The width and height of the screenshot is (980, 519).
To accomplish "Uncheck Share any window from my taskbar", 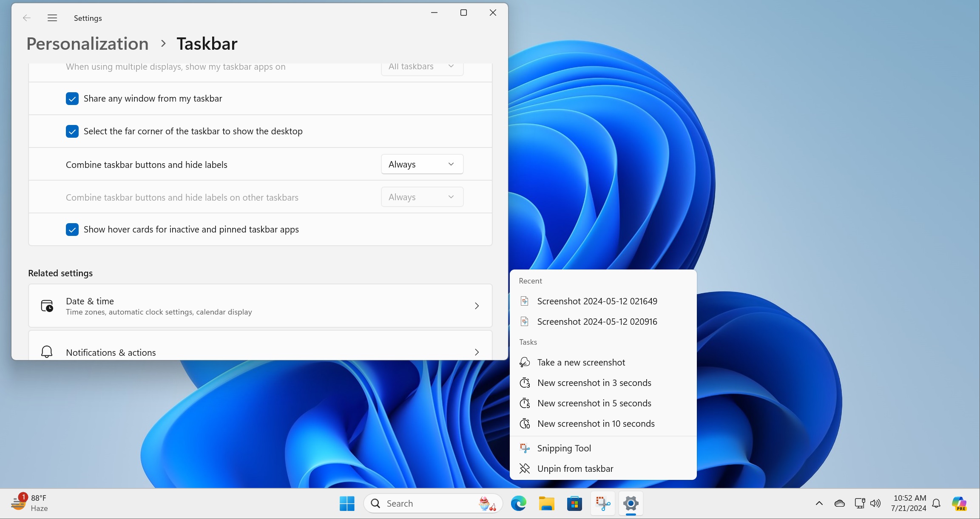I will pos(72,98).
